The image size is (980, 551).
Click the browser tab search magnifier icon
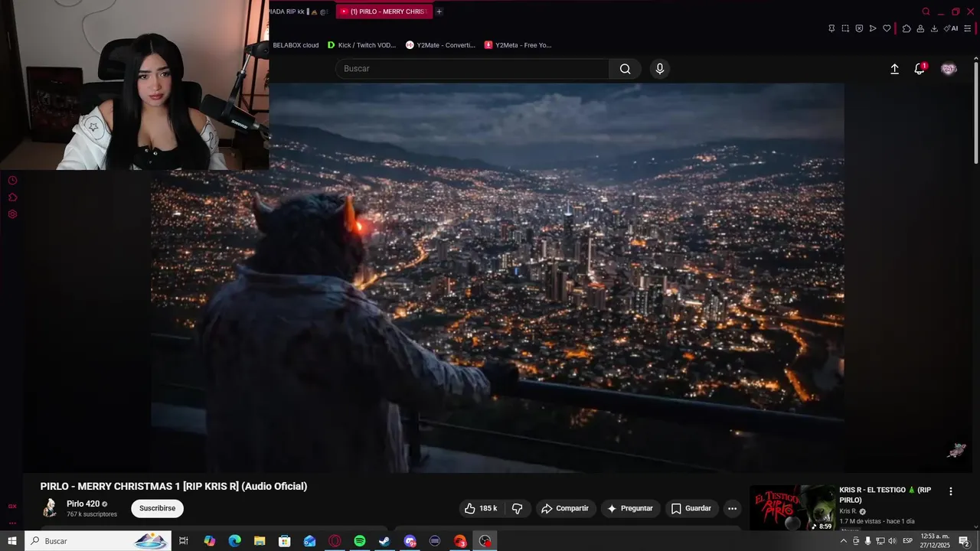[x=926, y=11]
